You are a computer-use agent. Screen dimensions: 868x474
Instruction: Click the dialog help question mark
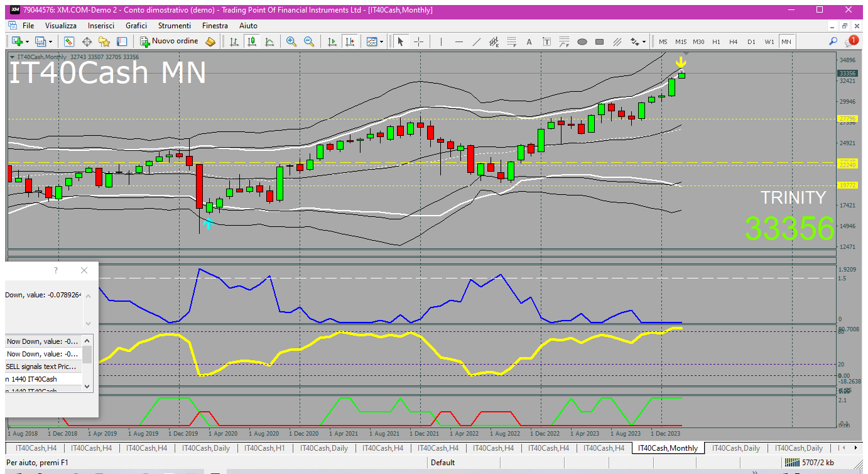click(x=56, y=270)
